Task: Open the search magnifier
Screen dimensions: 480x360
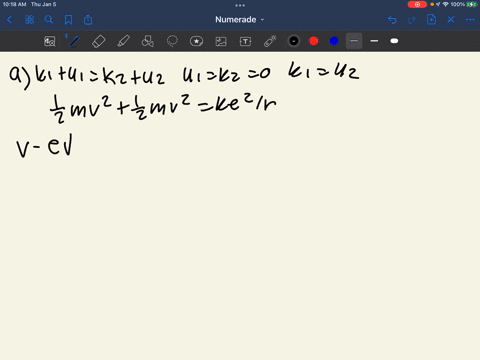Action: (x=49, y=20)
